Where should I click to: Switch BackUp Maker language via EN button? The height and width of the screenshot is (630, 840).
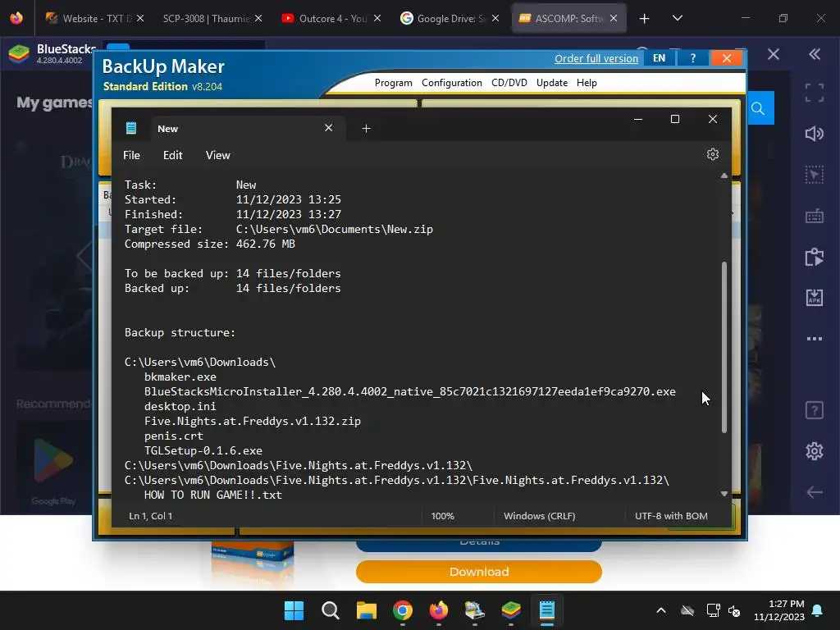click(x=659, y=58)
